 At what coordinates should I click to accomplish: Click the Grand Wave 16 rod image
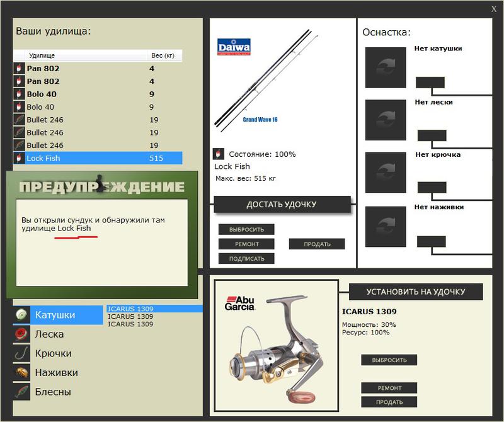click(266, 81)
